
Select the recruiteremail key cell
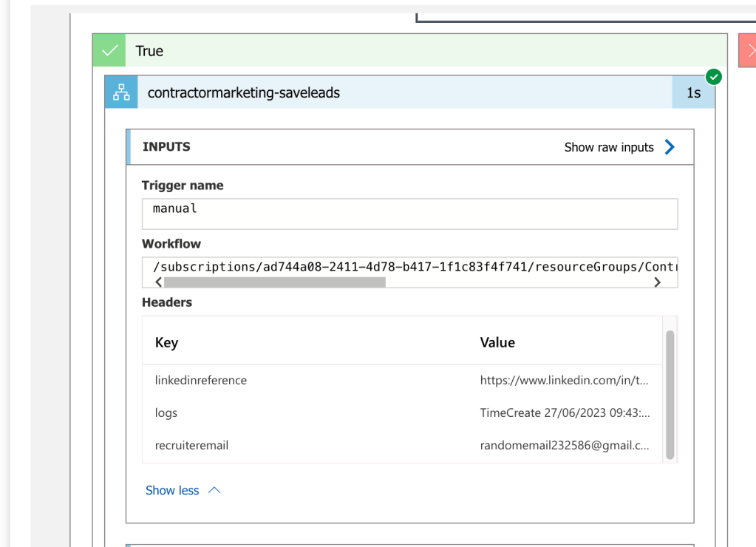(191, 445)
